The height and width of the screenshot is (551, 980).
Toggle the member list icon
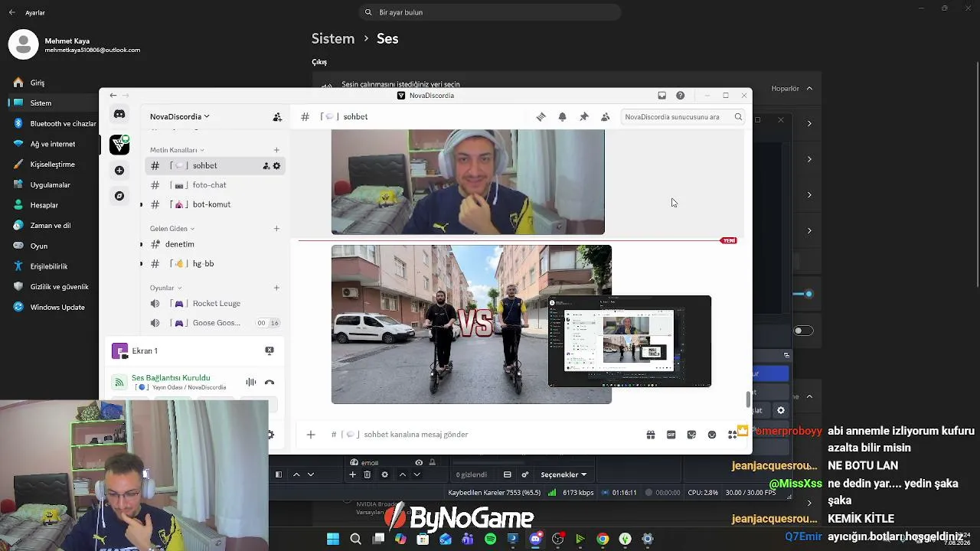[x=605, y=117]
